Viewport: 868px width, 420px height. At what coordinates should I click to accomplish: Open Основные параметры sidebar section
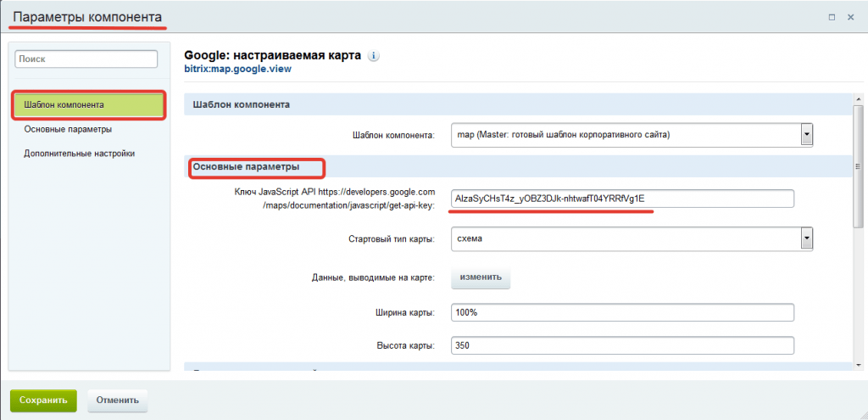(68, 129)
